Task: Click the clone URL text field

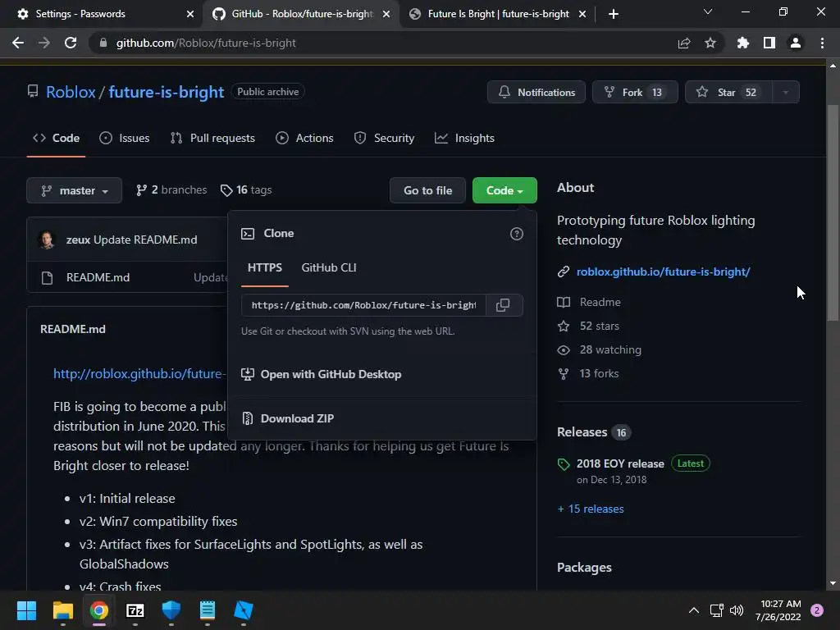Action: pos(363,305)
